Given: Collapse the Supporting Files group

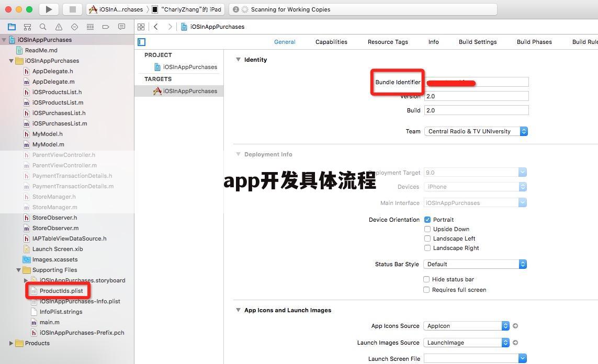Looking at the screenshot, I should (x=18, y=270).
